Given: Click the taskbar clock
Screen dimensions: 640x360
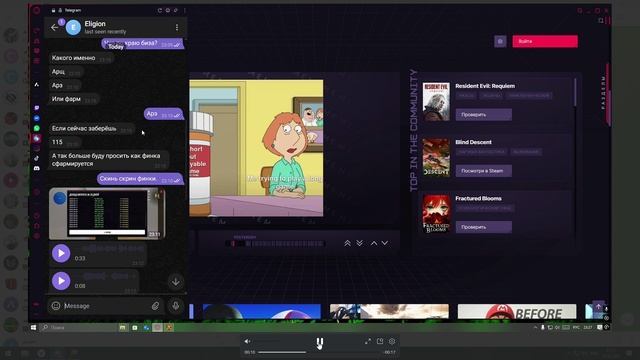Looking at the screenshot, I should pos(588,327).
